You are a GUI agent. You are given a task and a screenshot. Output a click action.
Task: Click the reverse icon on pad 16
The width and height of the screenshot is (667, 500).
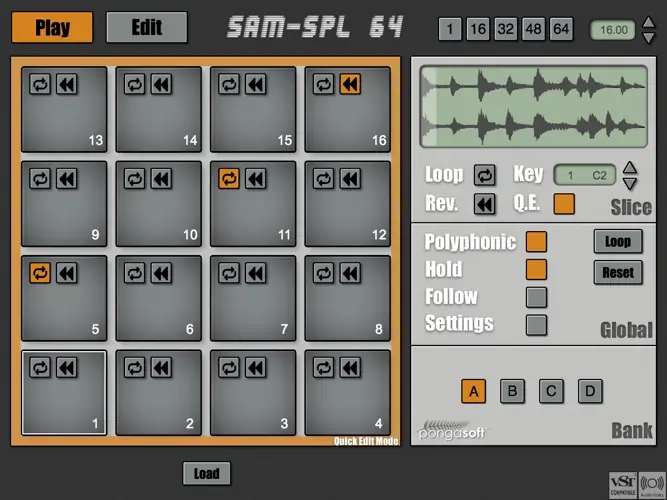click(x=350, y=84)
